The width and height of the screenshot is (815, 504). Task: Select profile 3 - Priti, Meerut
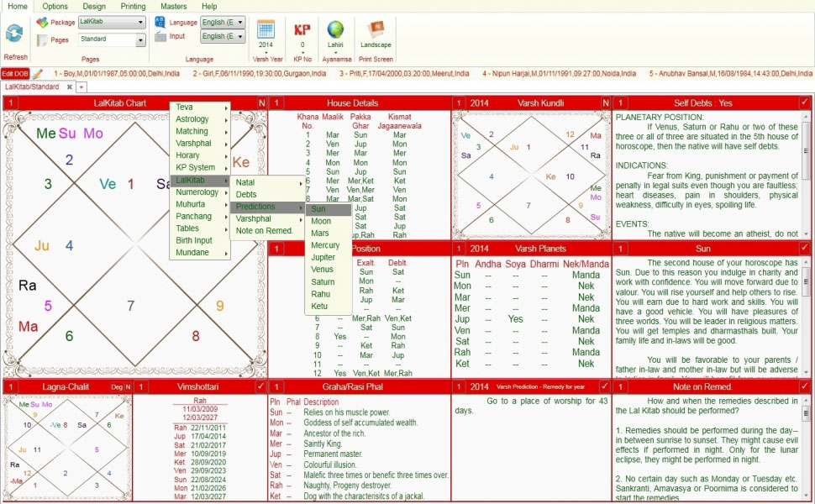click(404, 74)
